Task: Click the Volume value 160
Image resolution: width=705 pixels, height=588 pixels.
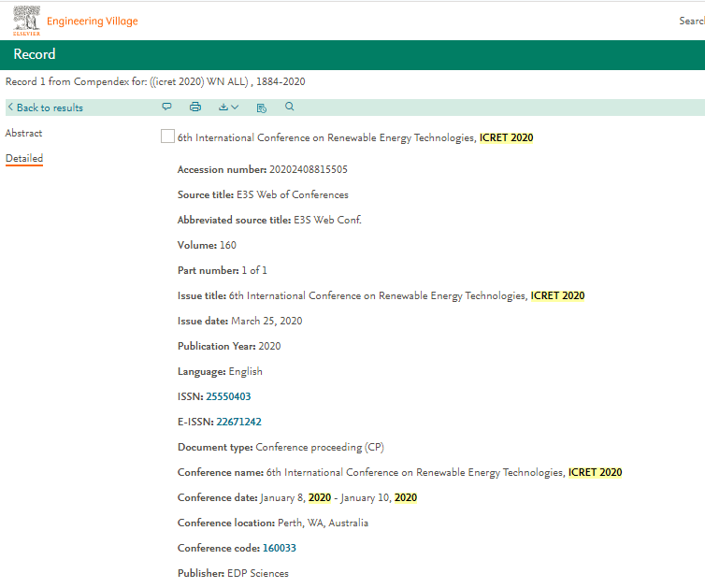Action: pos(228,245)
